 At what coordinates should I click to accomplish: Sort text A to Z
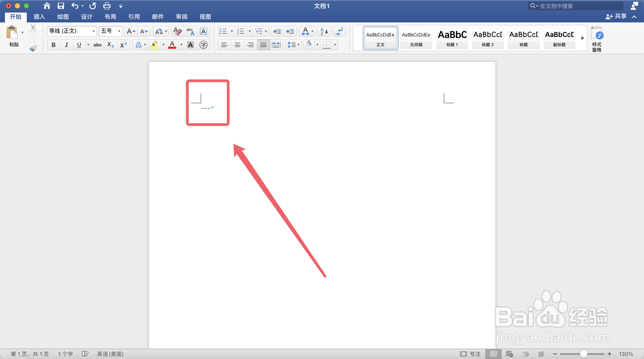click(x=324, y=31)
